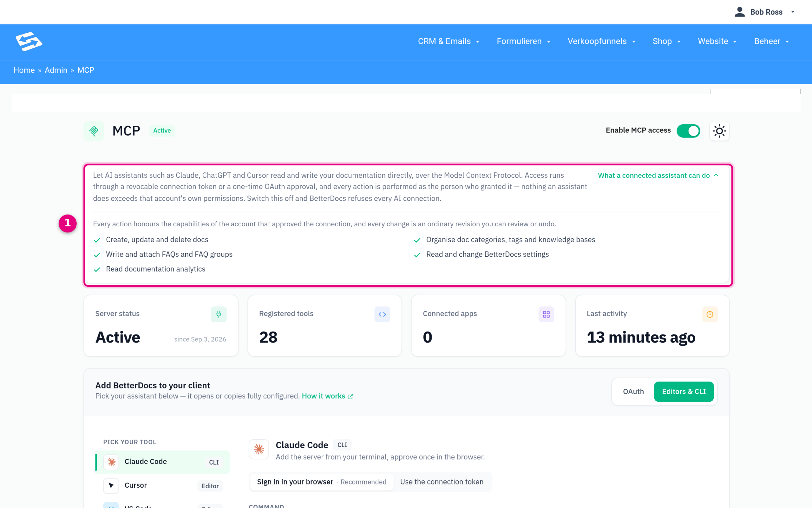Click the code brackets icon on Registered tools

382,314
